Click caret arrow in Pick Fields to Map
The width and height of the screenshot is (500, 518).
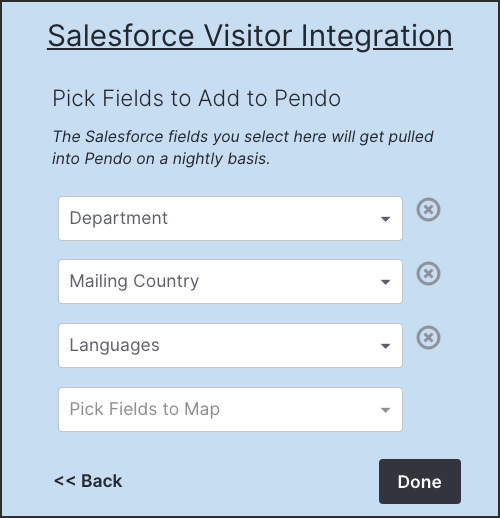click(x=385, y=410)
